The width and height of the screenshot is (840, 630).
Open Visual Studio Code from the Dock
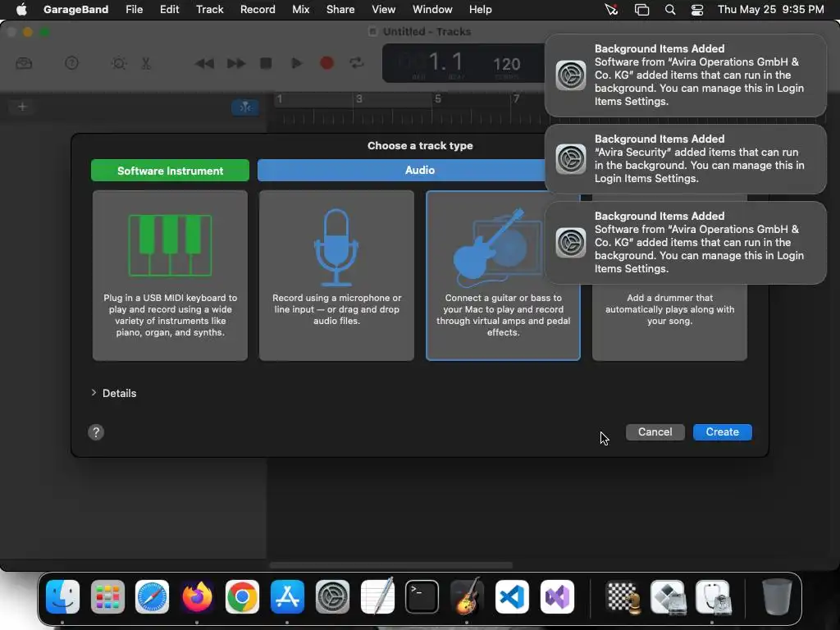click(x=512, y=597)
